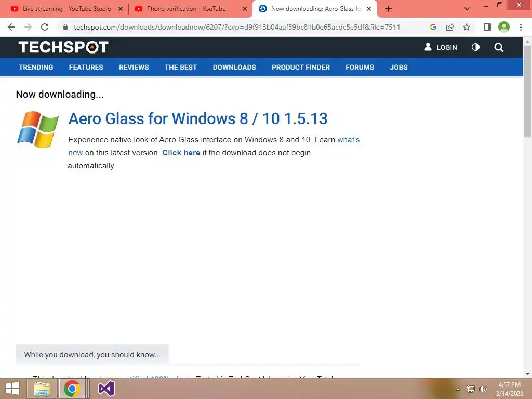
Task: Open the "what's new" link
Action: pyautogui.click(x=349, y=140)
